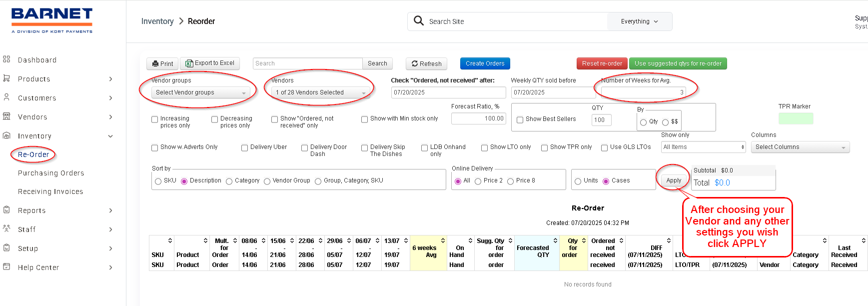Select the Units radio button
Screen dimensions: 868x306
pos(578,181)
